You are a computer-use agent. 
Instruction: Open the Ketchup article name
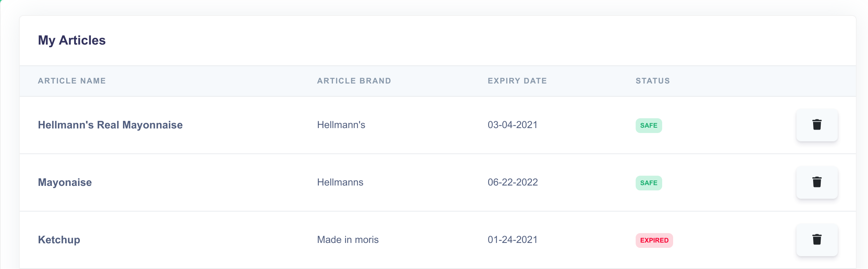coord(59,240)
